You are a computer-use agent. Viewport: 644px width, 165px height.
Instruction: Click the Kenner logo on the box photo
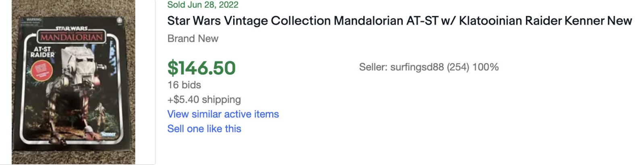click(x=109, y=134)
